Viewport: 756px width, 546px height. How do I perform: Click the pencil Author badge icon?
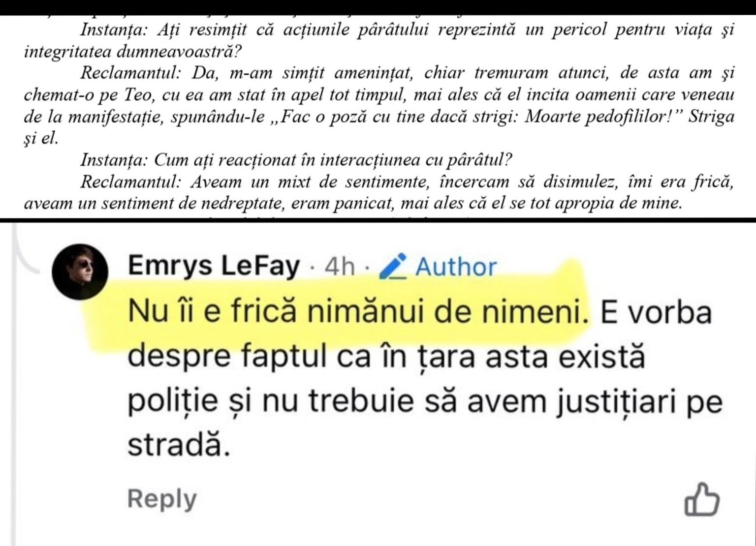pyautogui.click(x=394, y=266)
